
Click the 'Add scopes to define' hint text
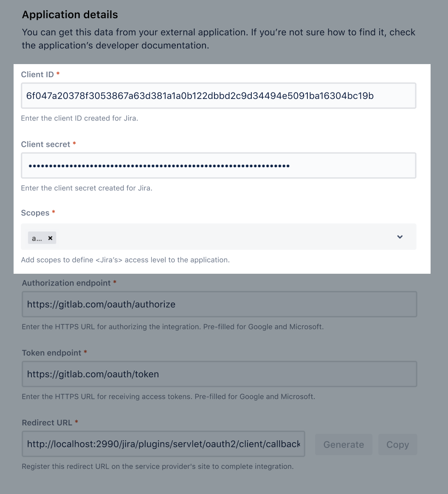coord(125,260)
